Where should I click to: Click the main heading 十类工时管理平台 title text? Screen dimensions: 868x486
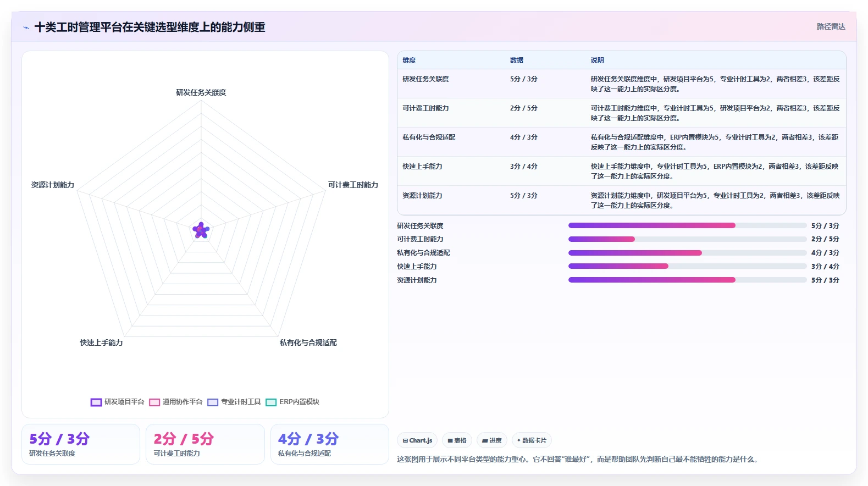tap(150, 27)
